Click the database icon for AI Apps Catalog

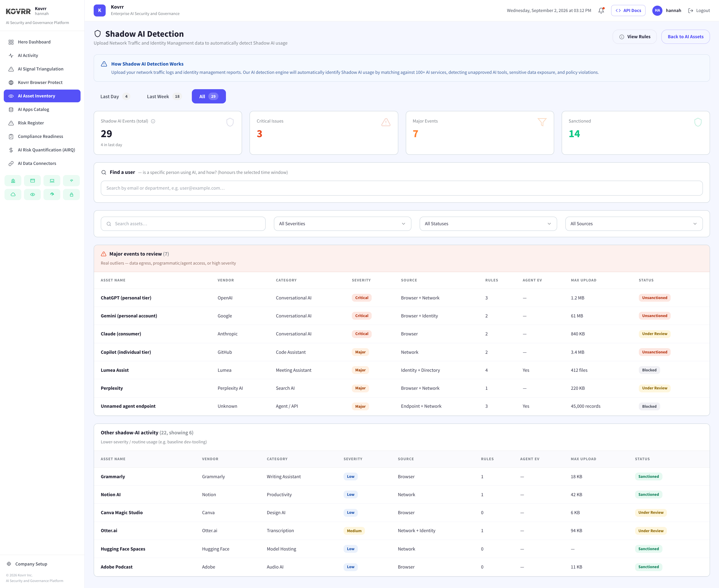(x=11, y=109)
